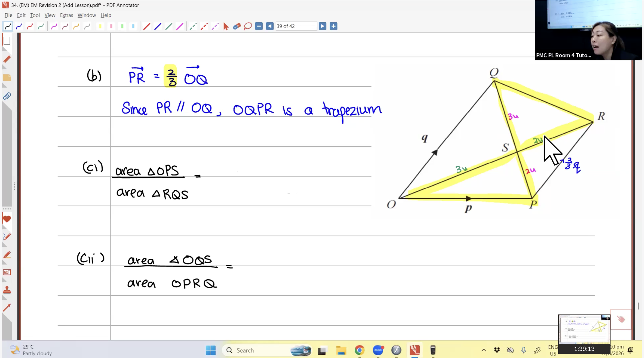The height and width of the screenshot is (358, 644).
Task: Select the black freehand pen tool
Action: (8, 26)
